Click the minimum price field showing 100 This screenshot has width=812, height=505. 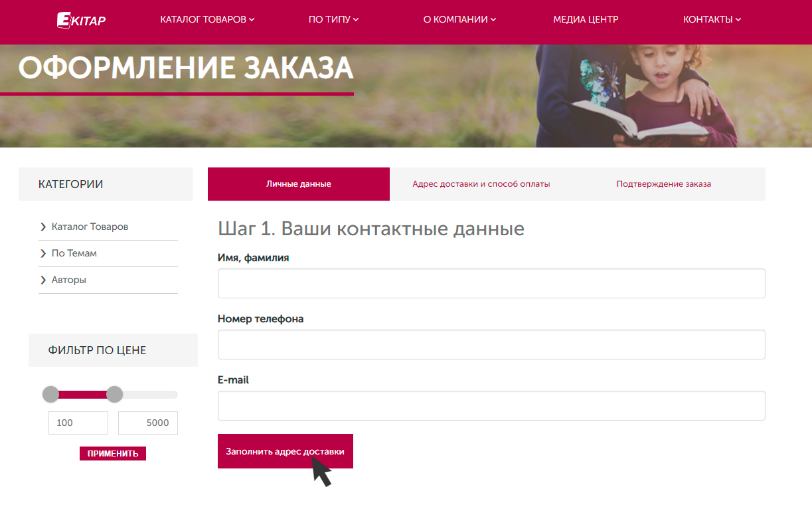[x=78, y=423]
